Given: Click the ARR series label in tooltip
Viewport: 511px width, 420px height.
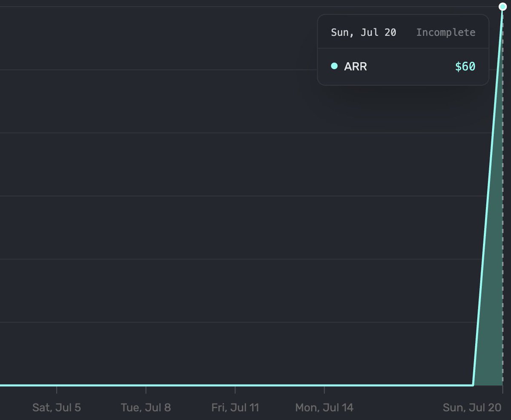Looking at the screenshot, I should pyautogui.click(x=356, y=66).
